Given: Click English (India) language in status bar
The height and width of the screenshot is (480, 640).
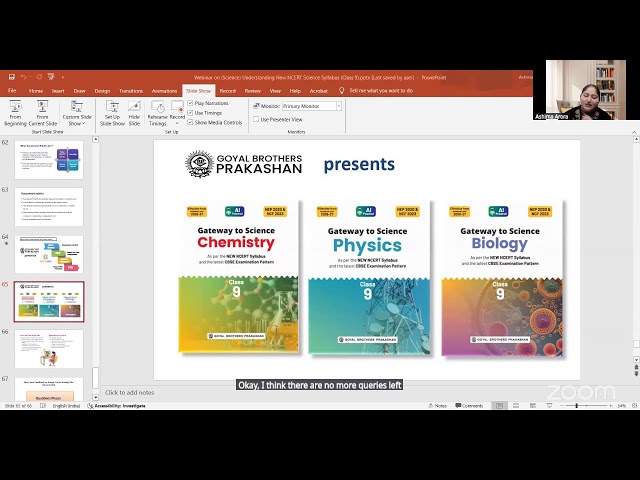Looking at the screenshot, I should (x=66, y=406).
